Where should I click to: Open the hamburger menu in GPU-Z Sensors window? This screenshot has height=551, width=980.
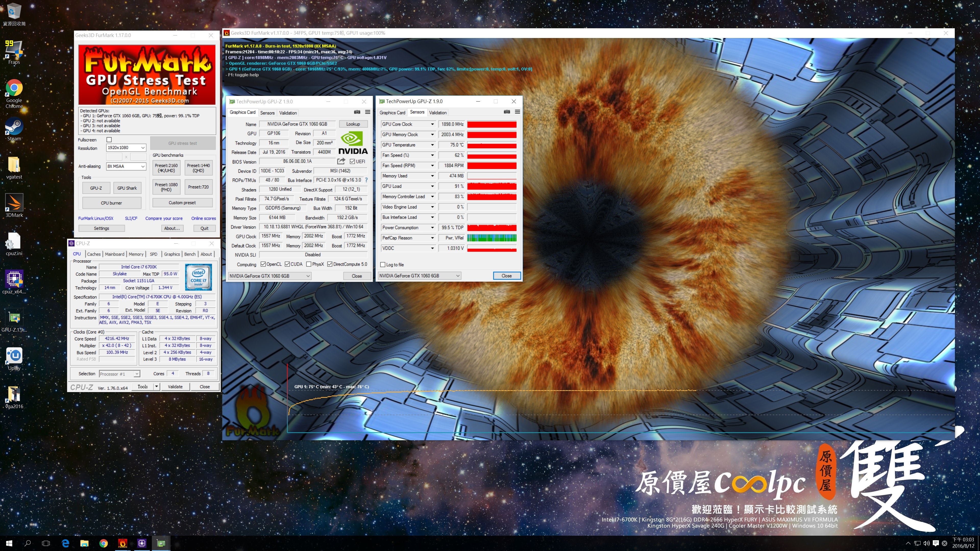[x=517, y=112]
